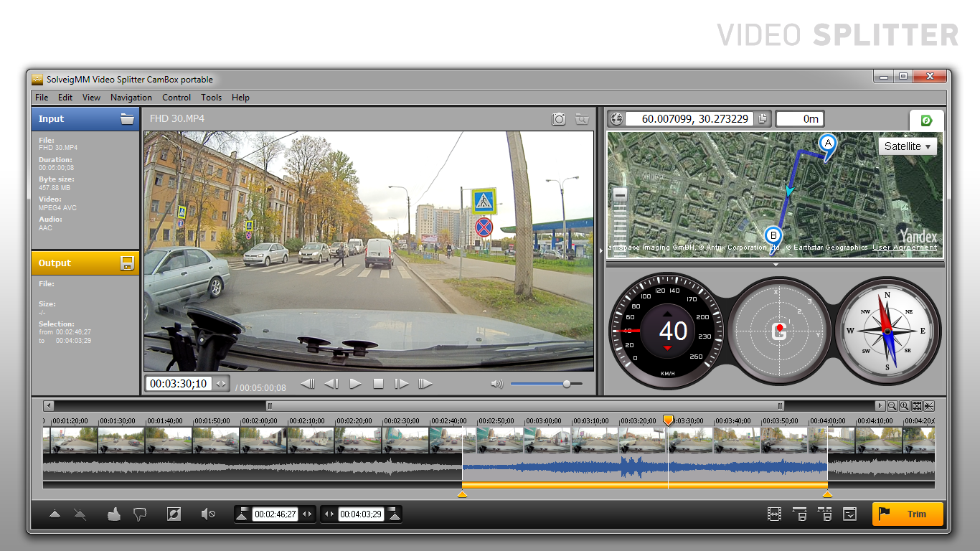Take a snapshot with the camera icon
Image resolution: width=980 pixels, height=551 pixels.
click(558, 119)
